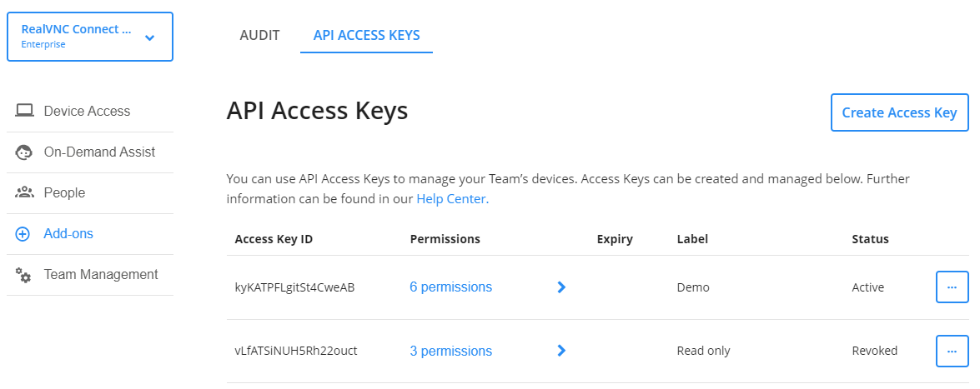Select the API Access Keys tab
This screenshot has height=389, width=980.
[366, 36]
